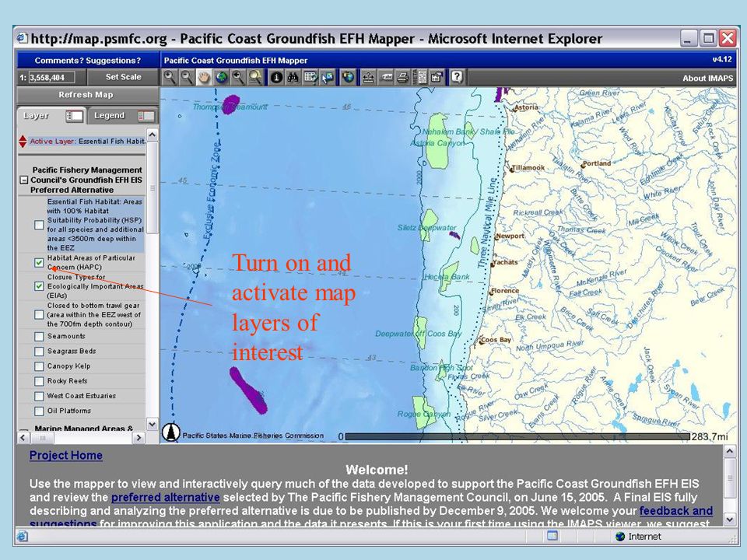Select the Active Layer: Essential Fish Habitat text
The width and height of the screenshot is (747, 560).
(x=88, y=142)
